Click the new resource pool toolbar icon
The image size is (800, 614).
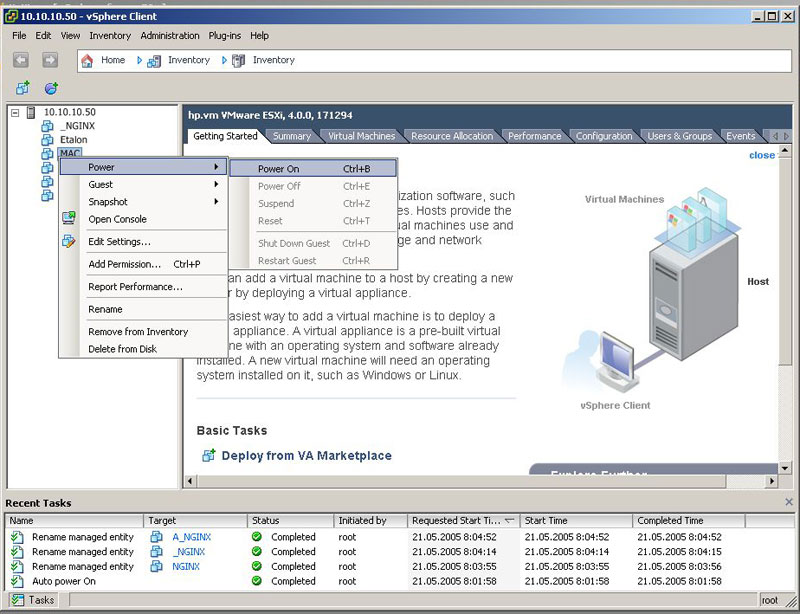pyautogui.click(x=51, y=88)
